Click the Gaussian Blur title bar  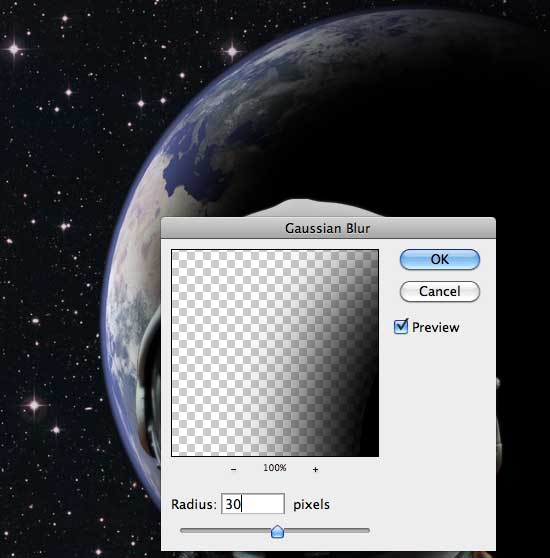tap(328, 228)
